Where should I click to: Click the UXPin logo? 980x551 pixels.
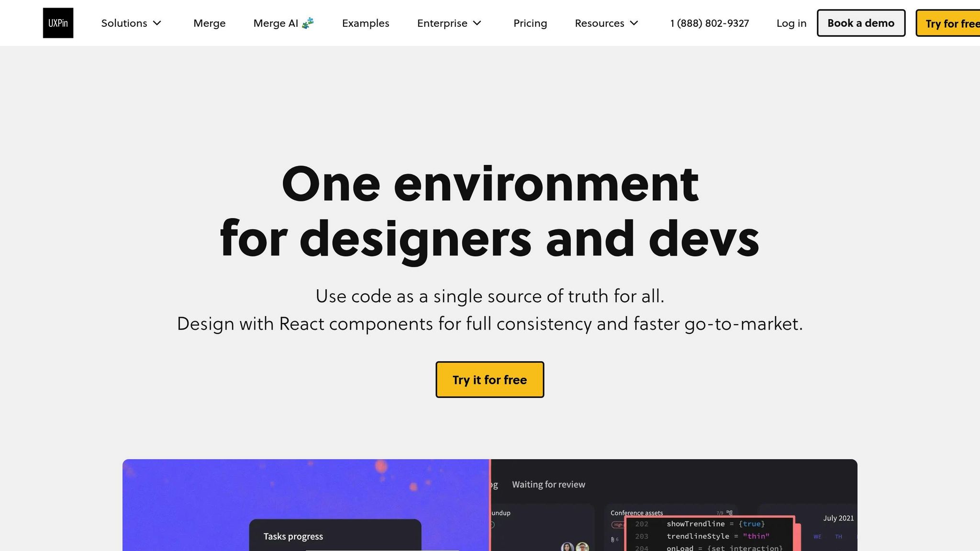57,22
